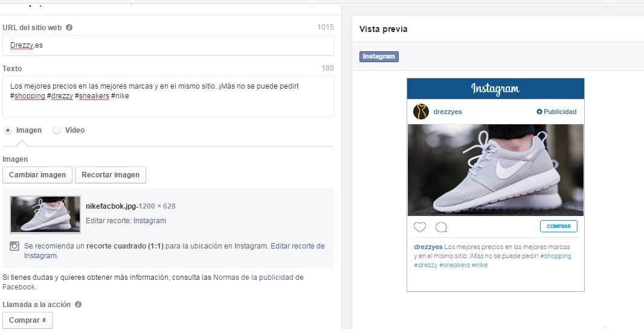Click the Publicidad sponsored label
The image size is (644, 333).
coord(556,112)
